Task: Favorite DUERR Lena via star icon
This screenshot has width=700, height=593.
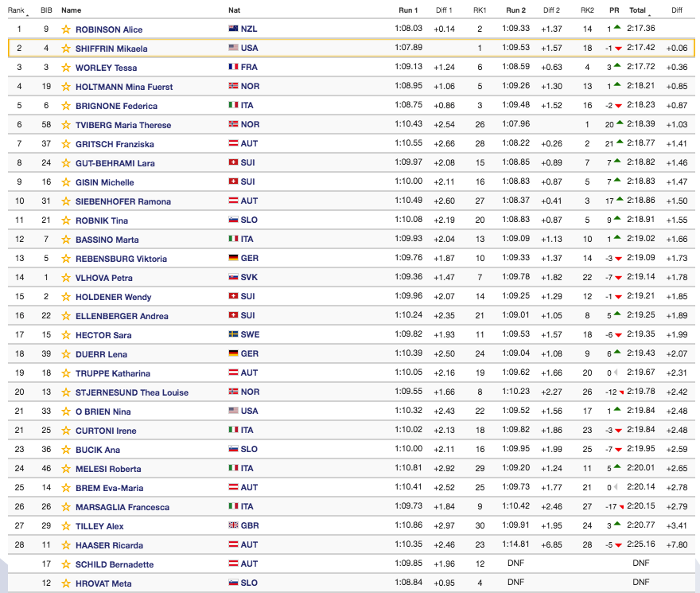Action: pyautogui.click(x=66, y=354)
